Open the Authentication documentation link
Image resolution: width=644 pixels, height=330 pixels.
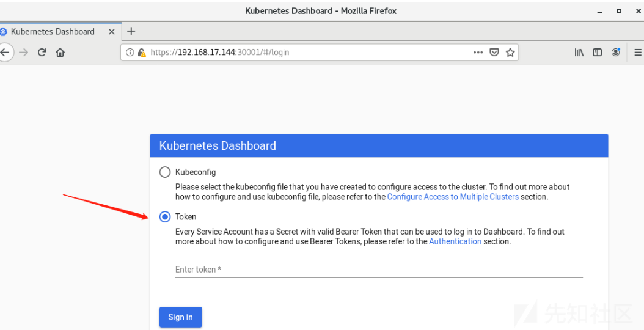(x=455, y=241)
